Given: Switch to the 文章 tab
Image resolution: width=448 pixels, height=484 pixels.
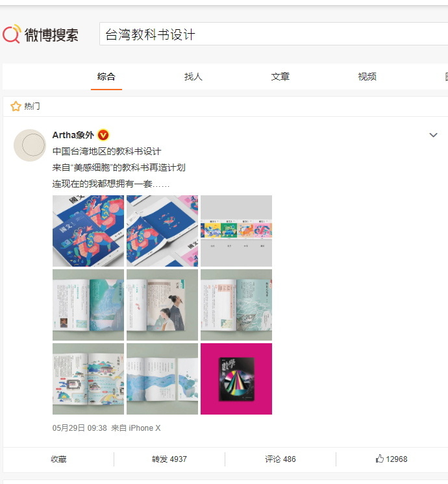Looking at the screenshot, I should coord(280,77).
